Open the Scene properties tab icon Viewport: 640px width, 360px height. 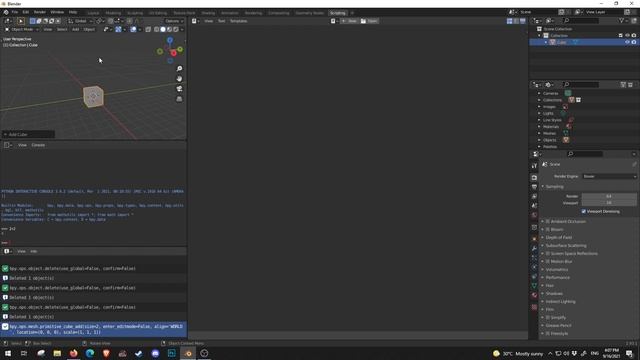[534, 206]
